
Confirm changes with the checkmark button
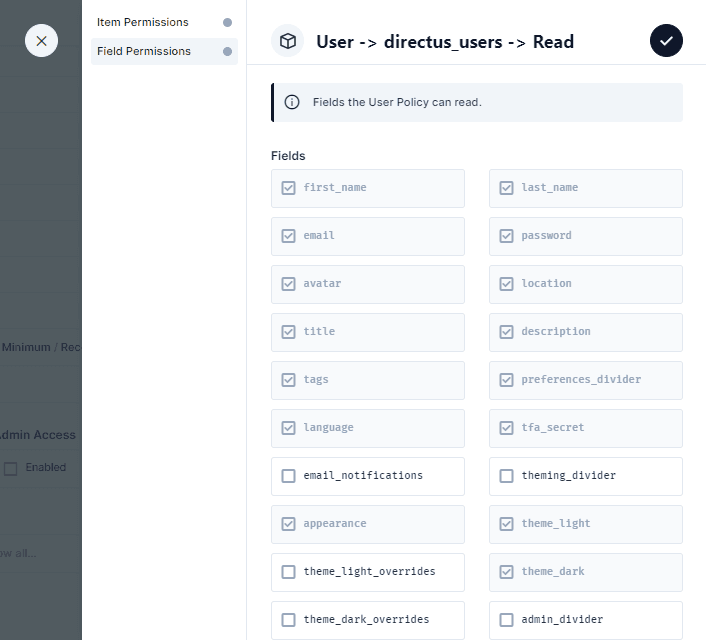pyautogui.click(x=666, y=41)
